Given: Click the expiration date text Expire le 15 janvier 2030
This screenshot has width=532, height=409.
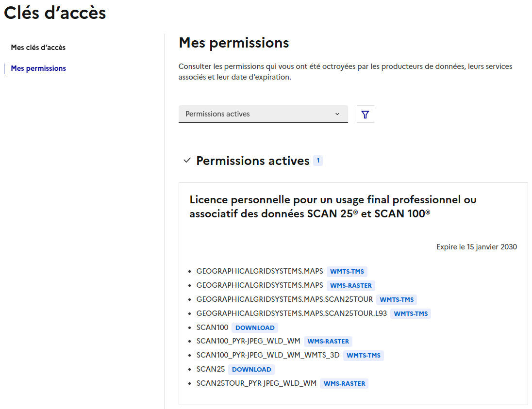Looking at the screenshot, I should click(476, 246).
